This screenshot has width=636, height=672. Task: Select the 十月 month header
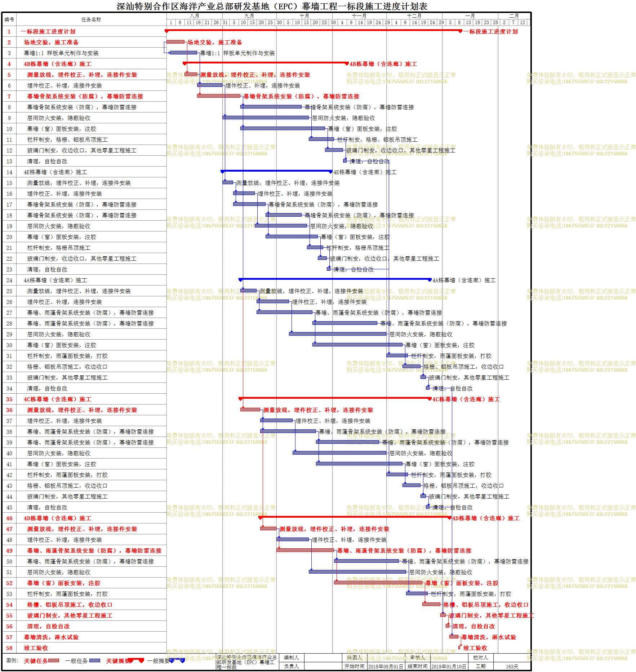tap(304, 16)
